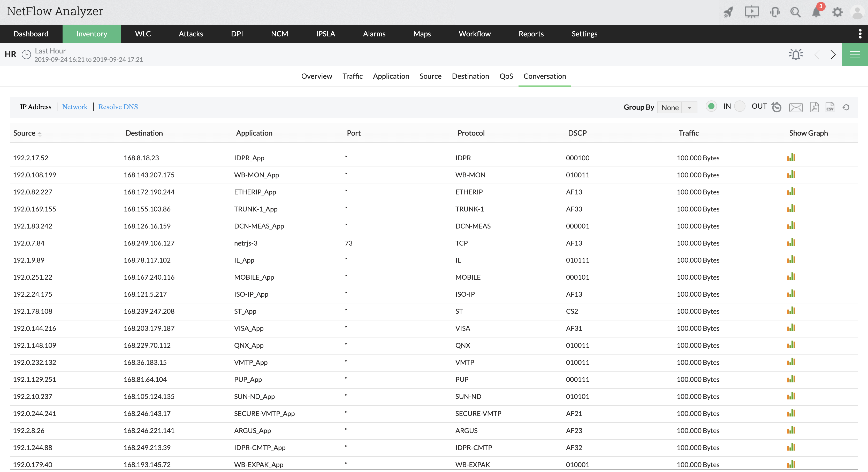Select the IN traffic radio button
Screen dimensions: 868x472
711,106
